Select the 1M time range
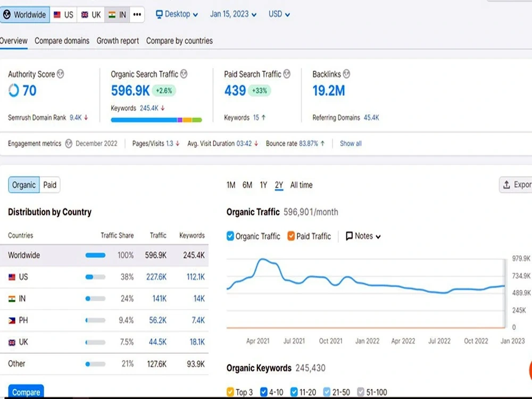The width and height of the screenshot is (532, 399). pyautogui.click(x=231, y=185)
